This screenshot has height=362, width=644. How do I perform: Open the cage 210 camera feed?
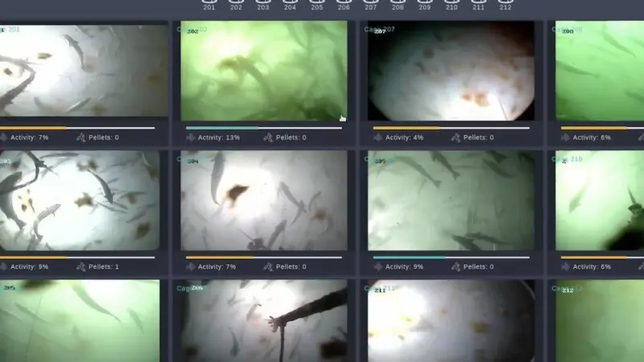[600, 200]
